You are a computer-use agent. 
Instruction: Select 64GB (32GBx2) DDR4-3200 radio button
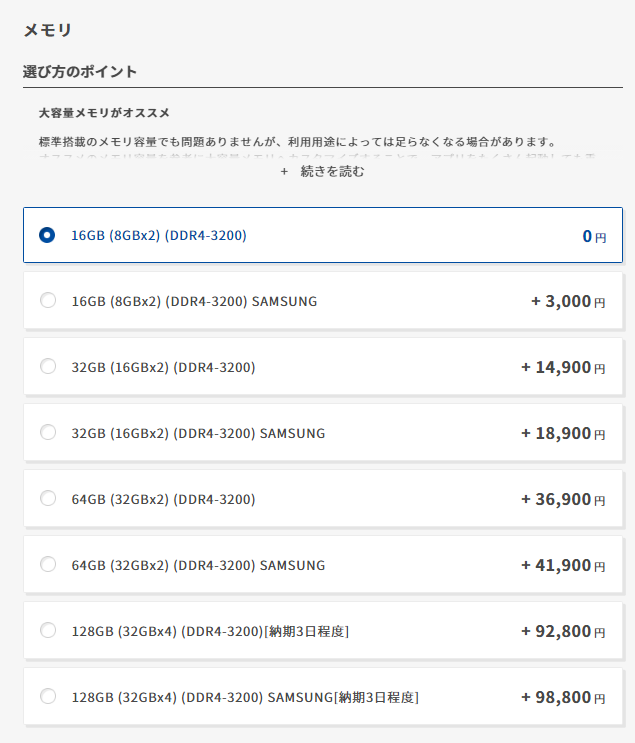click(x=47, y=499)
